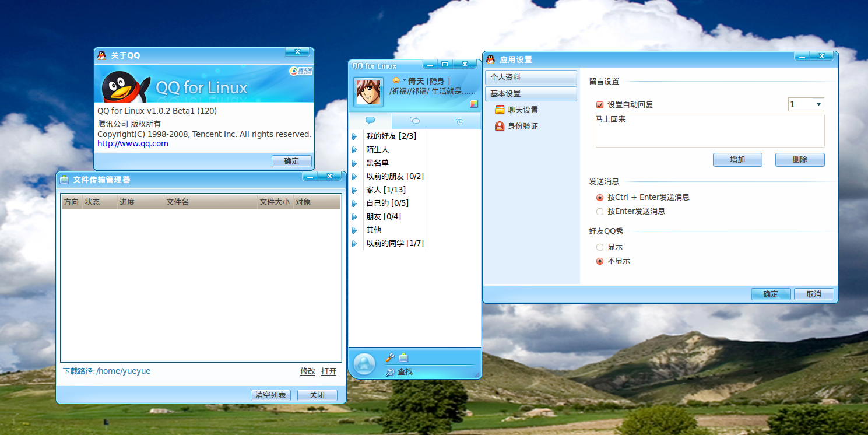Expand the 家人 [1/13] group
The height and width of the screenshot is (435, 868).
coord(354,190)
